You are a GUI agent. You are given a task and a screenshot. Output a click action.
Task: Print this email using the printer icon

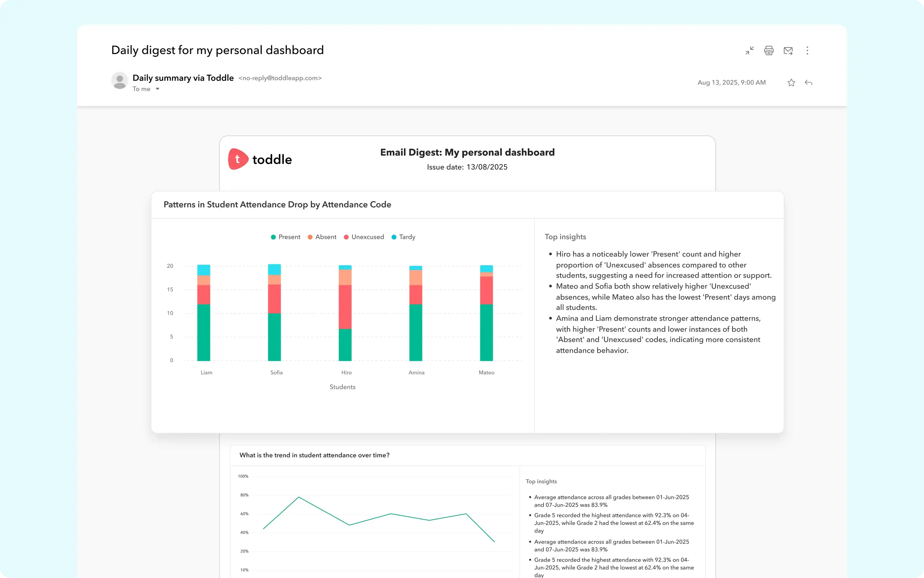[769, 50]
